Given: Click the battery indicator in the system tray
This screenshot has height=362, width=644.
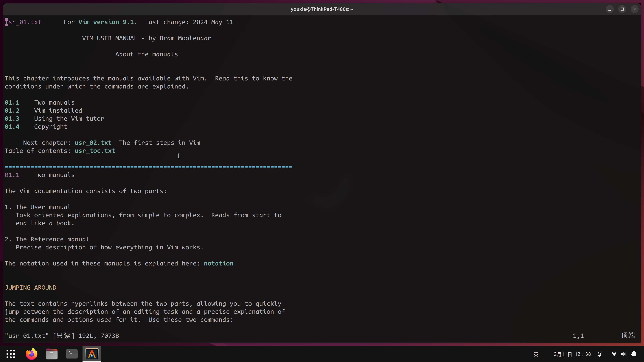Looking at the screenshot, I should pos(633,354).
